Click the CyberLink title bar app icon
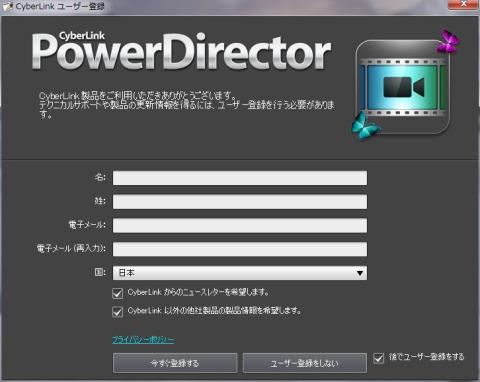The image size is (480, 382). 7,7
